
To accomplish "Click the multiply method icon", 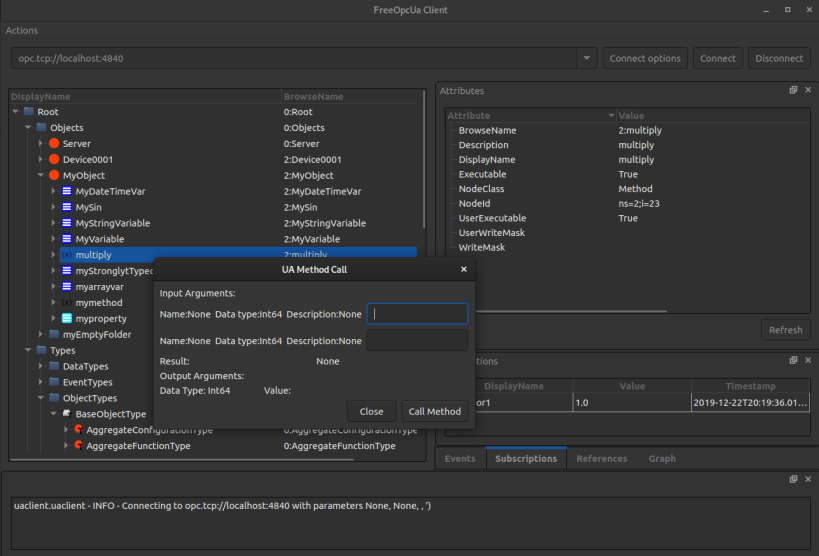I will (67, 255).
